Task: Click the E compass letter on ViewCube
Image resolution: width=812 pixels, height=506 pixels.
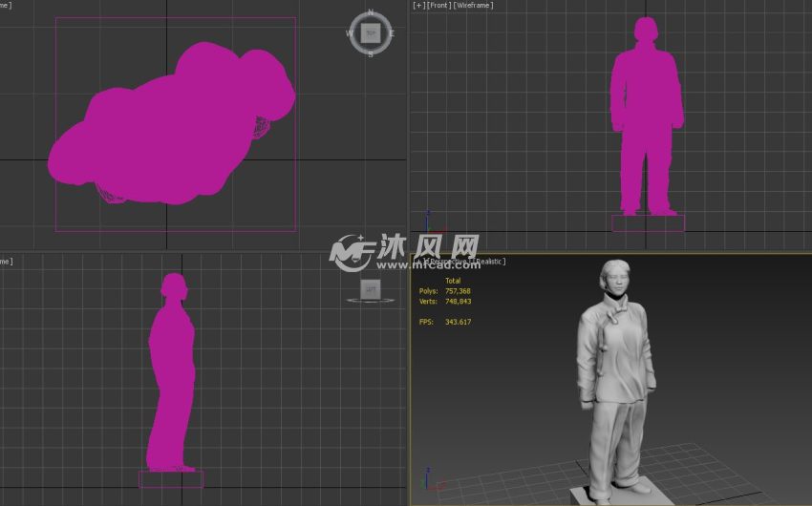Action: (391, 33)
